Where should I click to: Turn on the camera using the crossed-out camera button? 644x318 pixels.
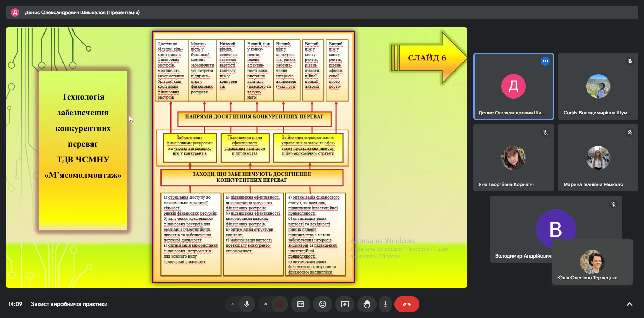pyautogui.click(x=280, y=304)
